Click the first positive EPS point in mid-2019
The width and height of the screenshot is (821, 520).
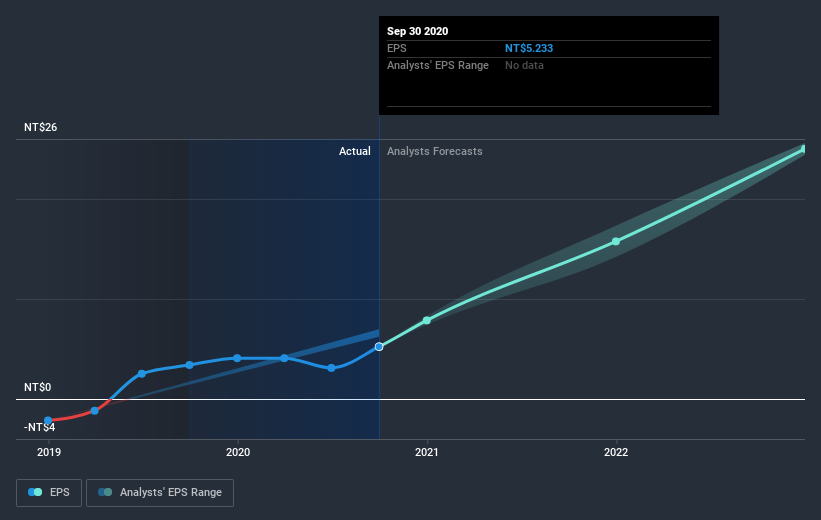pyautogui.click(x=142, y=373)
